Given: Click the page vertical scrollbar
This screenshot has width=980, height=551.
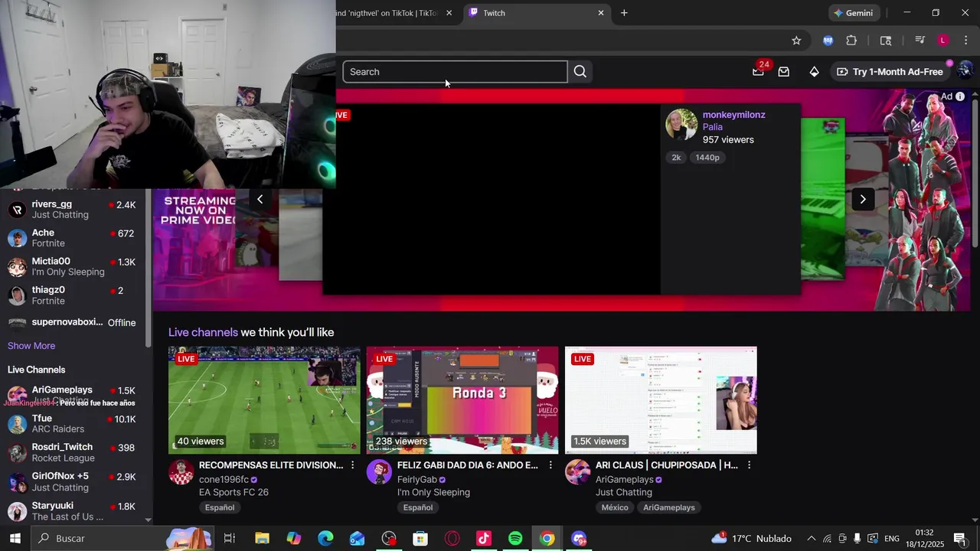Looking at the screenshot, I should [x=975, y=172].
